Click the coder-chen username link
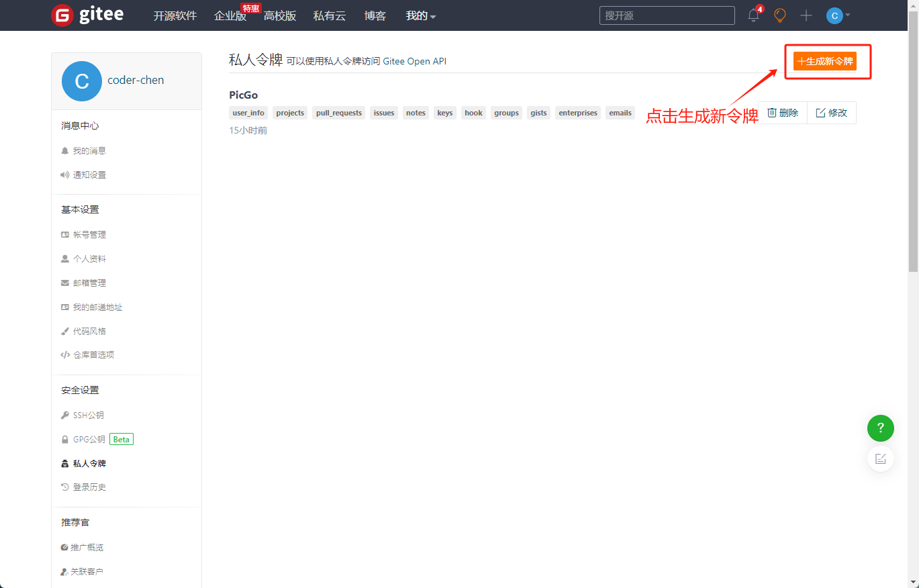 (136, 80)
